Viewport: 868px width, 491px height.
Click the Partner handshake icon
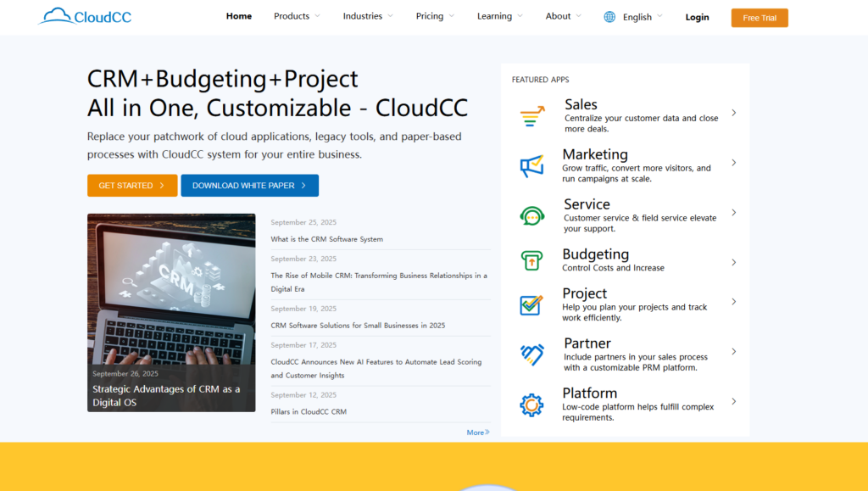point(531,354)
